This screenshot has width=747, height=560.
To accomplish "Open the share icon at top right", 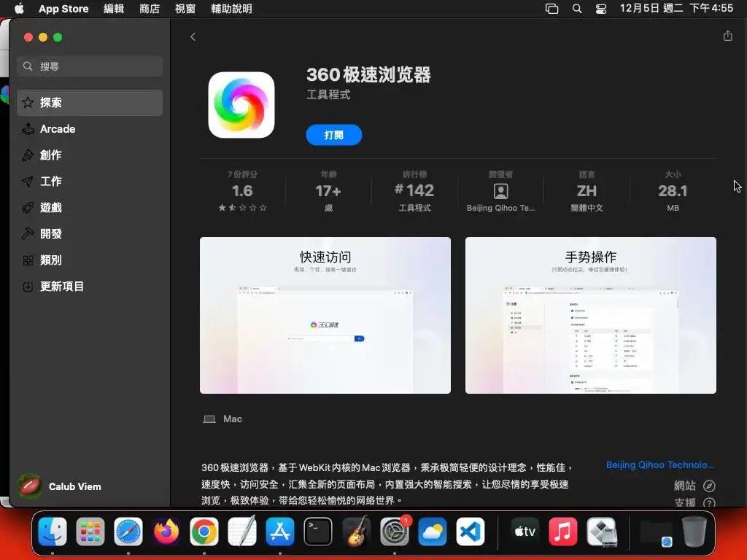I will coord(727,36).
